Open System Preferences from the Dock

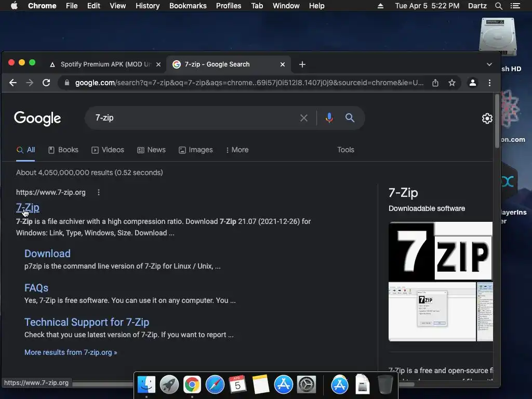[x=307, y=385]
